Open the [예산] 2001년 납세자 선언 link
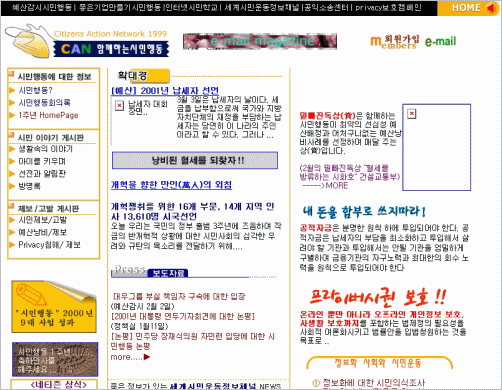 click(165, 91)
